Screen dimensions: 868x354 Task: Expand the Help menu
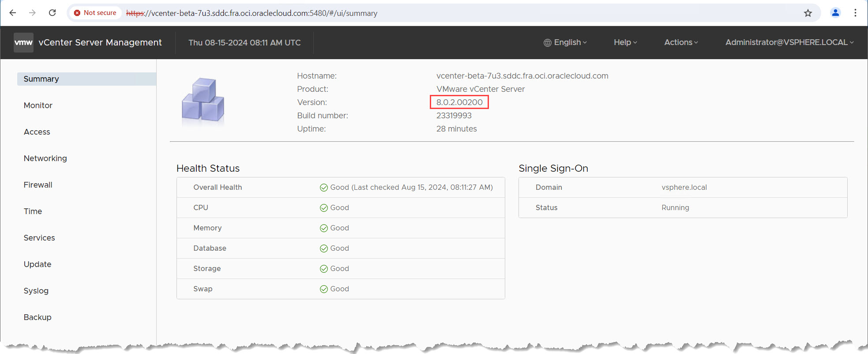[x=625, y=42]
